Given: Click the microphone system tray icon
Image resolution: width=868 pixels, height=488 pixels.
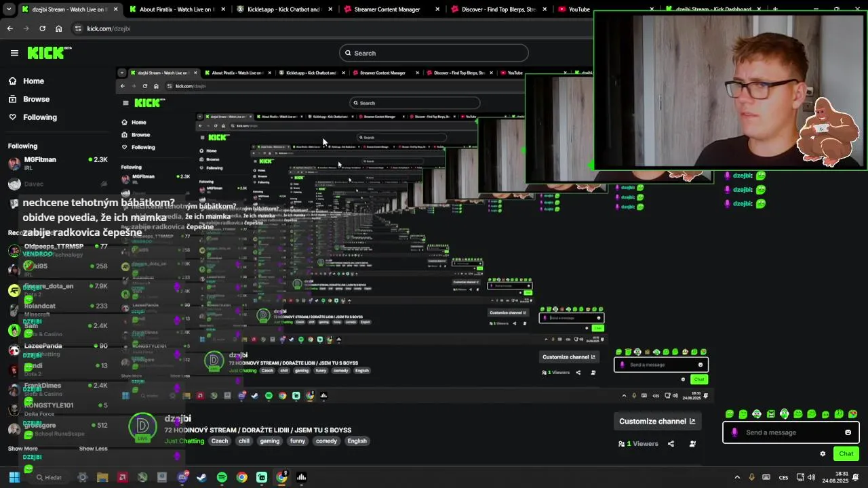Looking at the screenshot, I should pos(751,477).
